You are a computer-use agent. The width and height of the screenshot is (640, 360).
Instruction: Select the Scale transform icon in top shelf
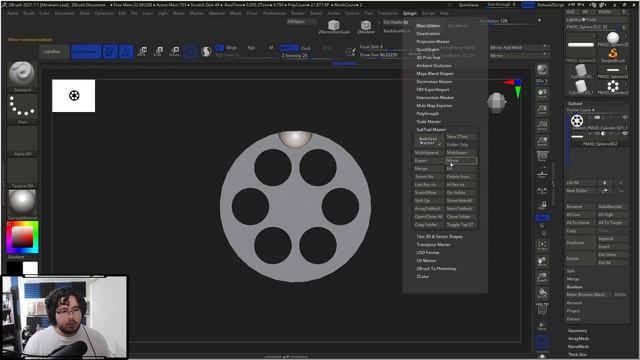point(158,51)
